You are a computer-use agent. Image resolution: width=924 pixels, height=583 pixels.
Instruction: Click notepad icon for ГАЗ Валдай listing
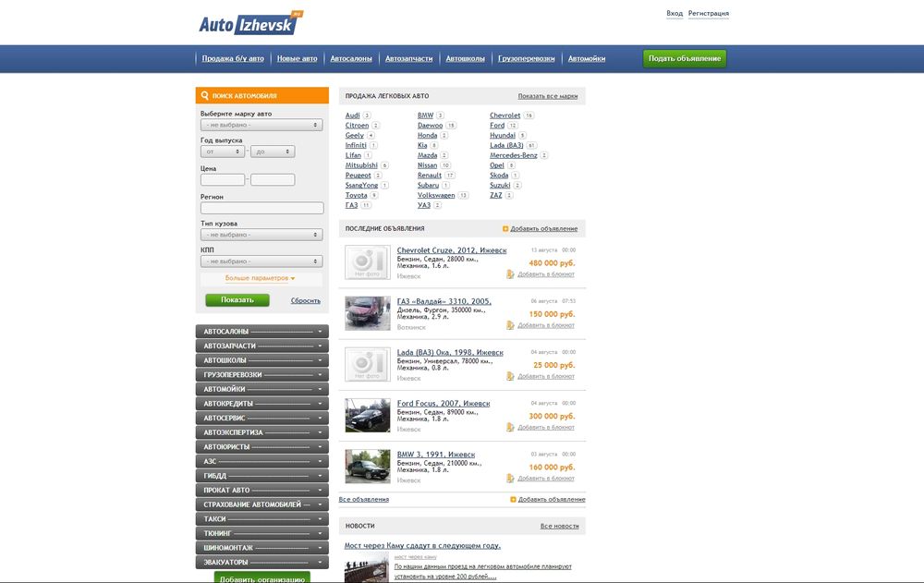coord(510,325)
